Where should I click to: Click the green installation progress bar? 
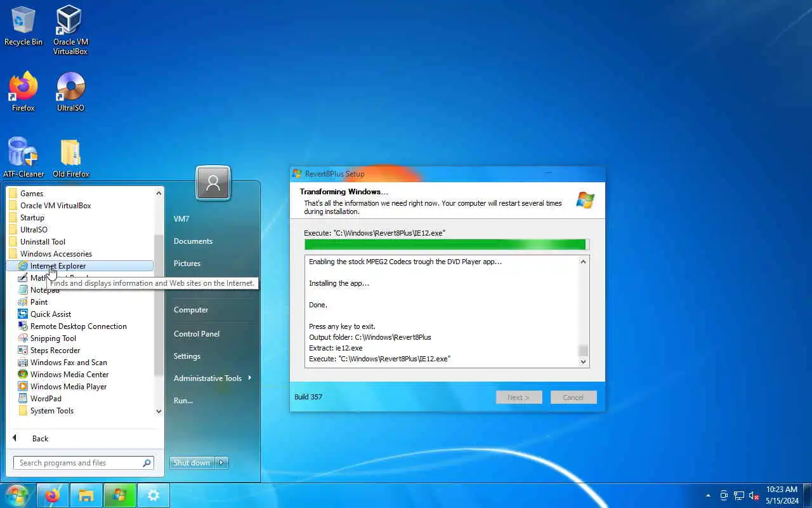(447, 244)
